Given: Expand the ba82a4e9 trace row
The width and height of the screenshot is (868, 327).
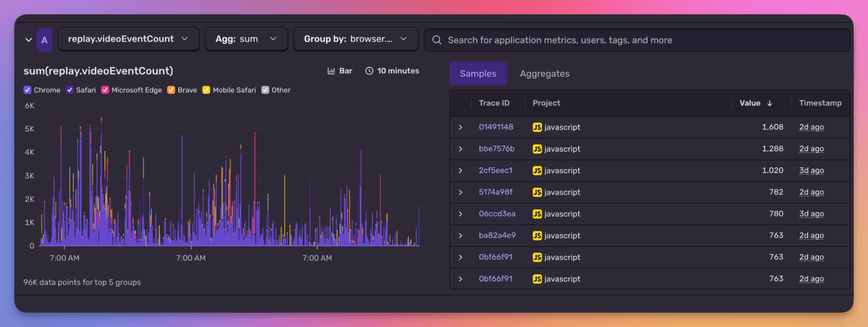Looking at the screenshot, I should [x=460, y=235].
